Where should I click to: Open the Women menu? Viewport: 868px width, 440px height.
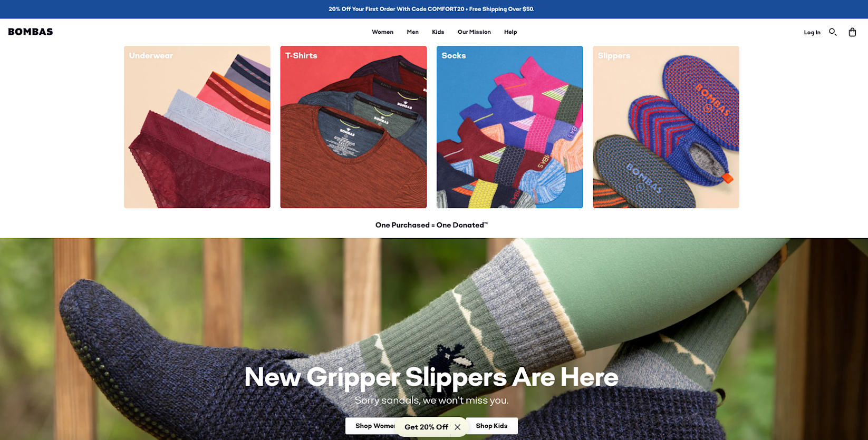coord(382,32)
